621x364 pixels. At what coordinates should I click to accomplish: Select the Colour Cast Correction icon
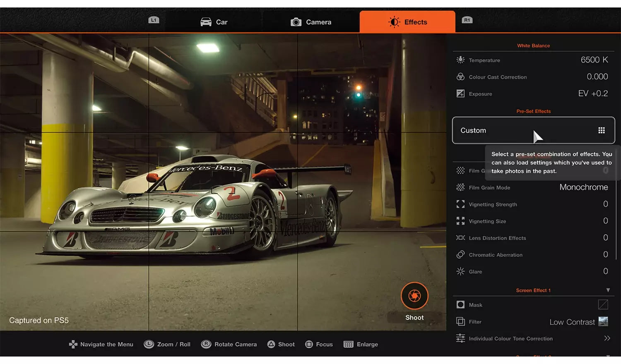pyautogui.click(x=460, y=77)
